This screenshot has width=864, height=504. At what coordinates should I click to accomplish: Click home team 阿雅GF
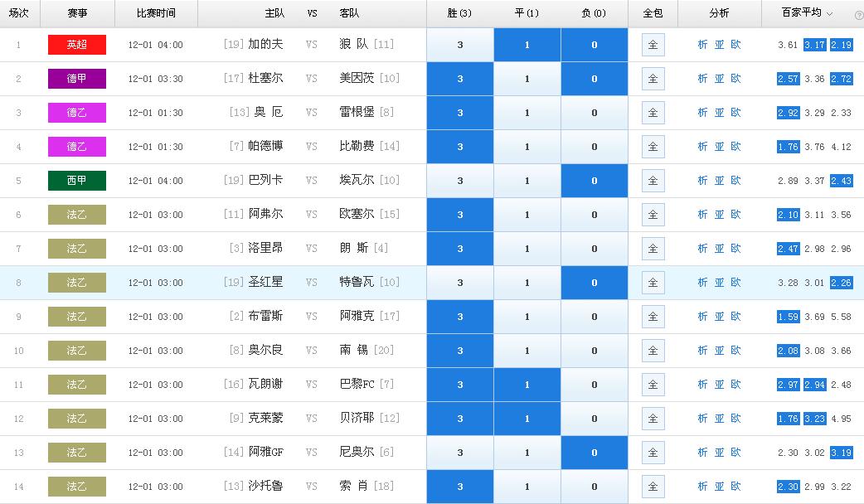(265, 453)
